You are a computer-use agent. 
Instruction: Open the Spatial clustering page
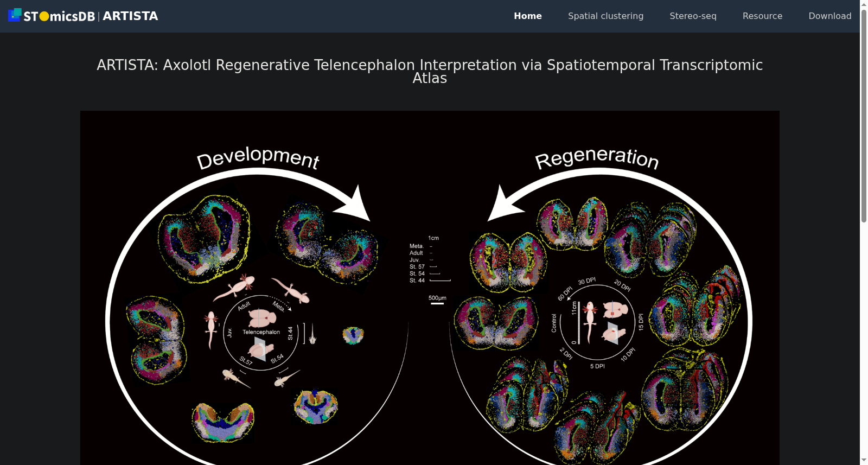tap(605, 16)
